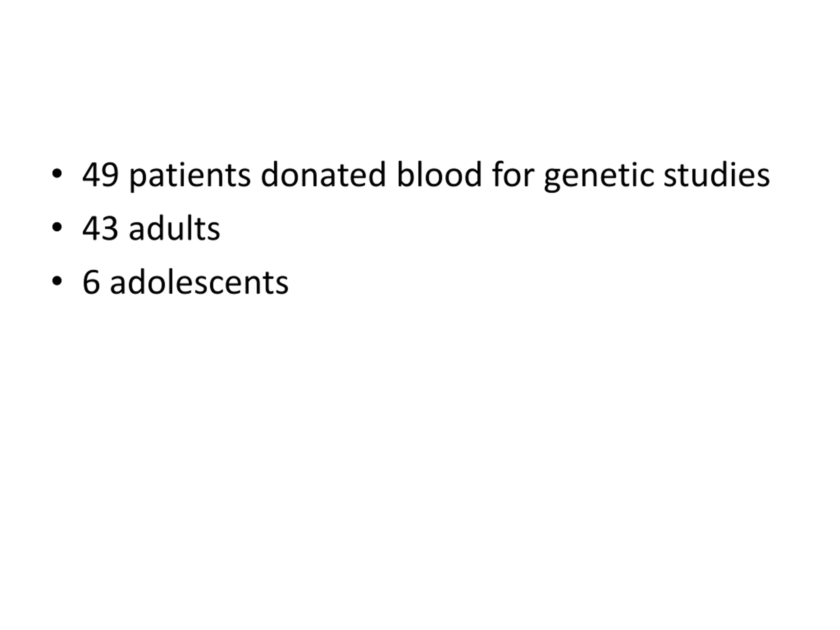Click the empty slide area below 'adolescents'
Screen dimensions: 840x630
[420, 456]
